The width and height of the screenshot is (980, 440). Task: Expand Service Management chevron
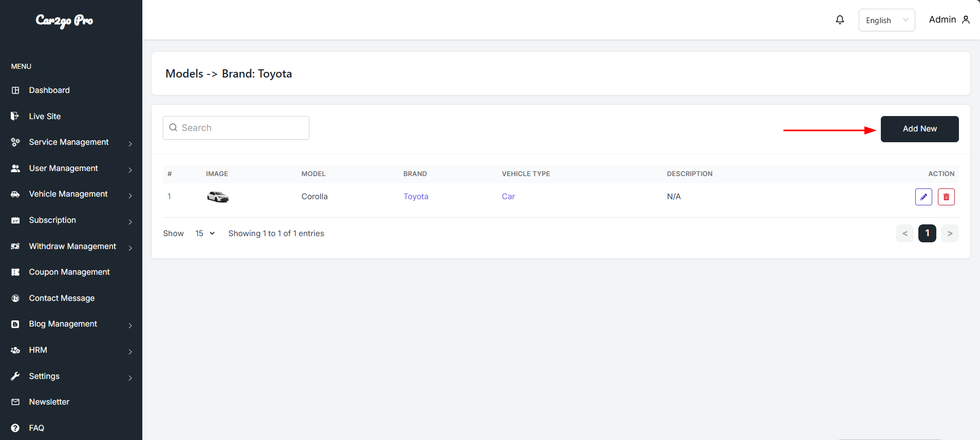[x=131, y=144]
